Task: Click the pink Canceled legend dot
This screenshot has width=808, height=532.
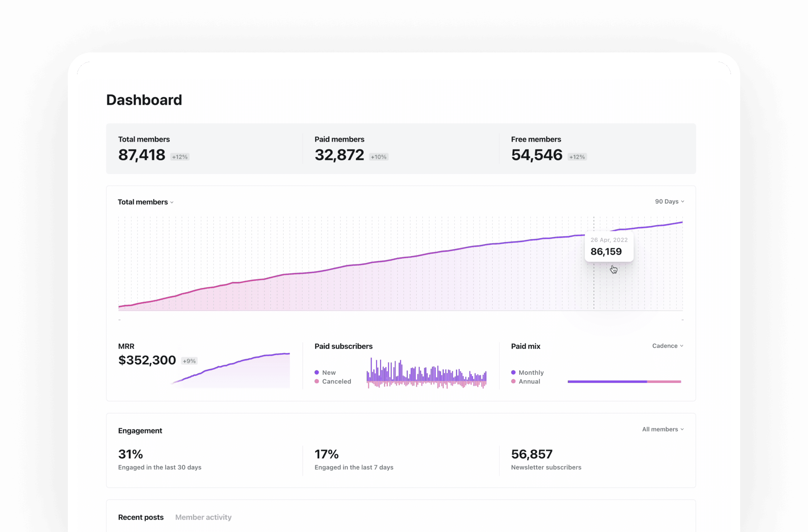Action: point(317,381)
